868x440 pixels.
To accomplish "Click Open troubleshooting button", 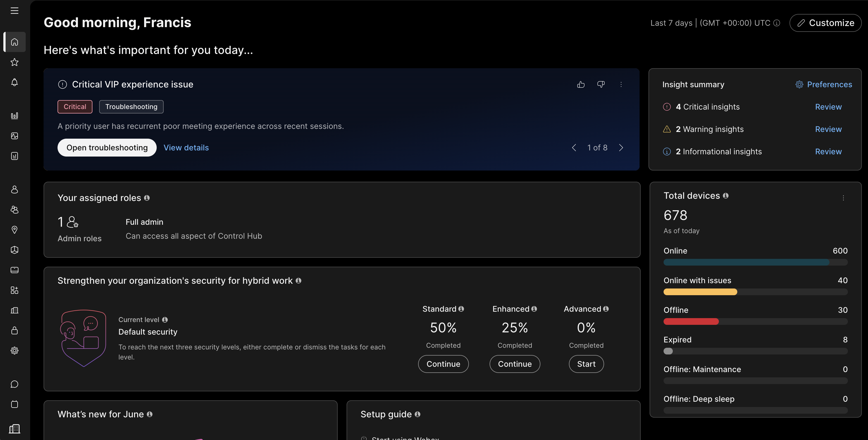I will [107, 148].
